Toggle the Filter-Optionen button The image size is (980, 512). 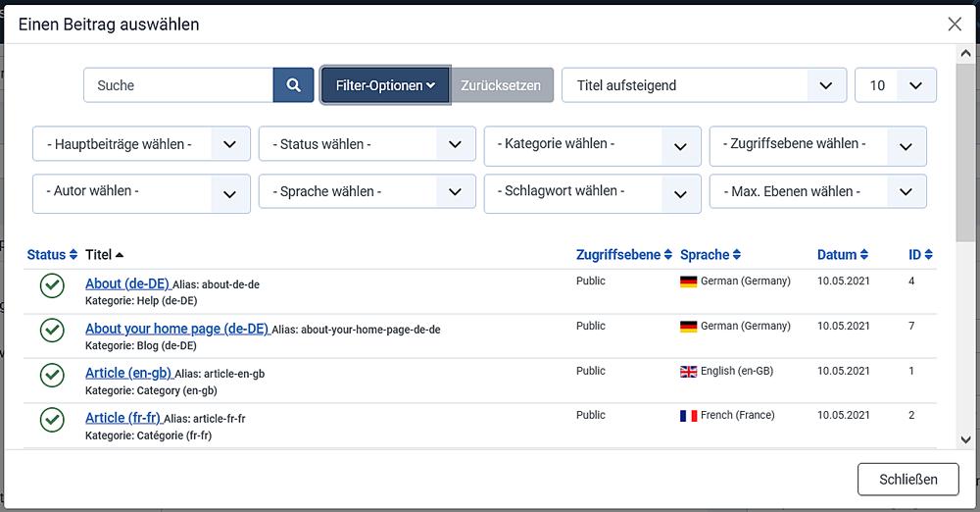385,85
